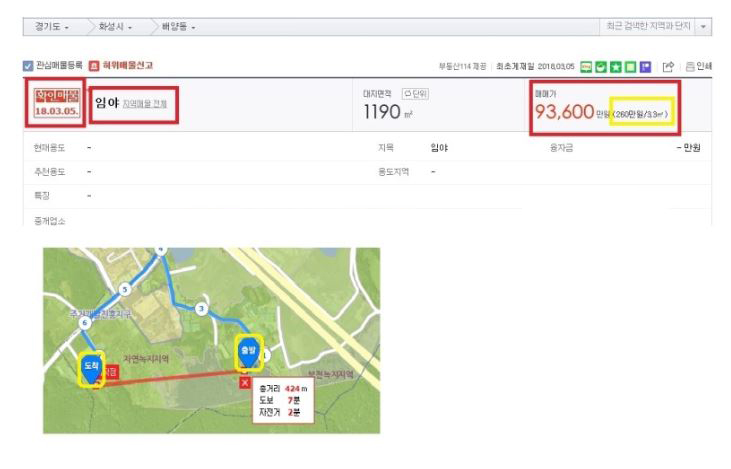Click the blue arrival (도착) map marker
The width and height of the screenshot is (731, 469).
pos(90,367)
